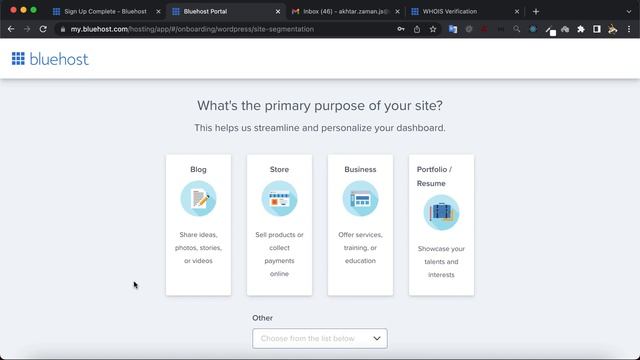Click the share page icon
The width and height of the screenshot is (640, 360).
tap(417, 29)
